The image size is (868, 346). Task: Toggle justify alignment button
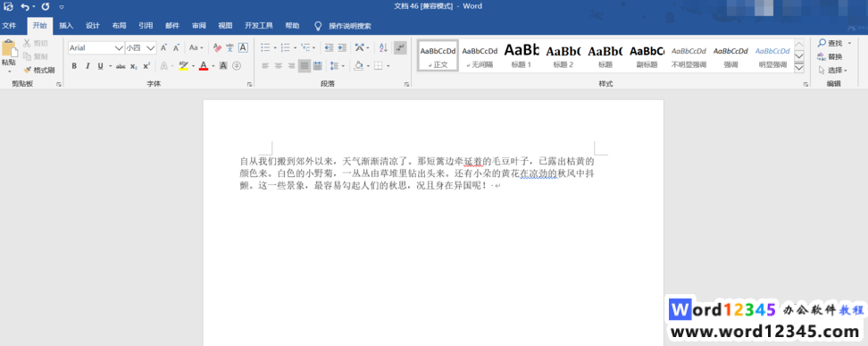click(305, 66)
